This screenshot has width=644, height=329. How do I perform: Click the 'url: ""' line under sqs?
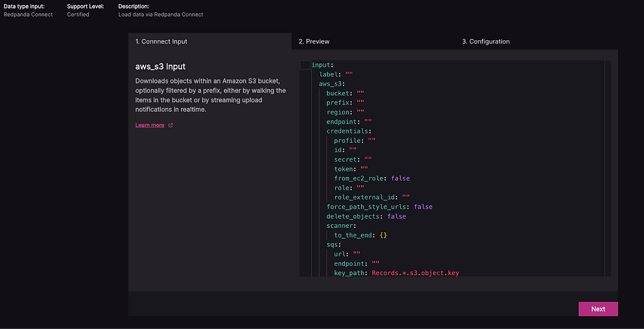(x=347, y=254)
